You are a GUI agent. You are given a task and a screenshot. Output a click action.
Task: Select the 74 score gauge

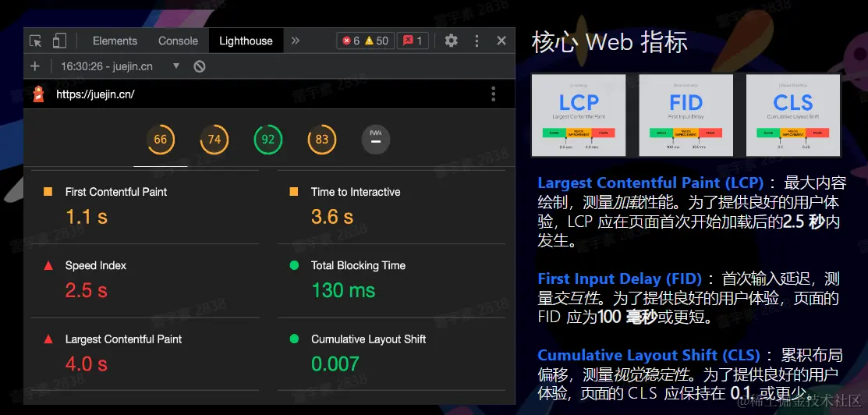(214, 140)
